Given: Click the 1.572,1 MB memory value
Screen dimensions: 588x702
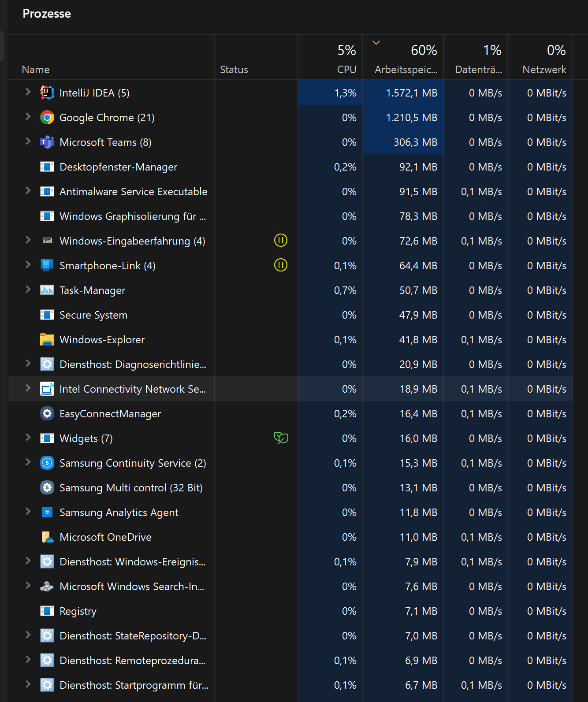Looking at the screenshot, I should (x=412, y=93).
